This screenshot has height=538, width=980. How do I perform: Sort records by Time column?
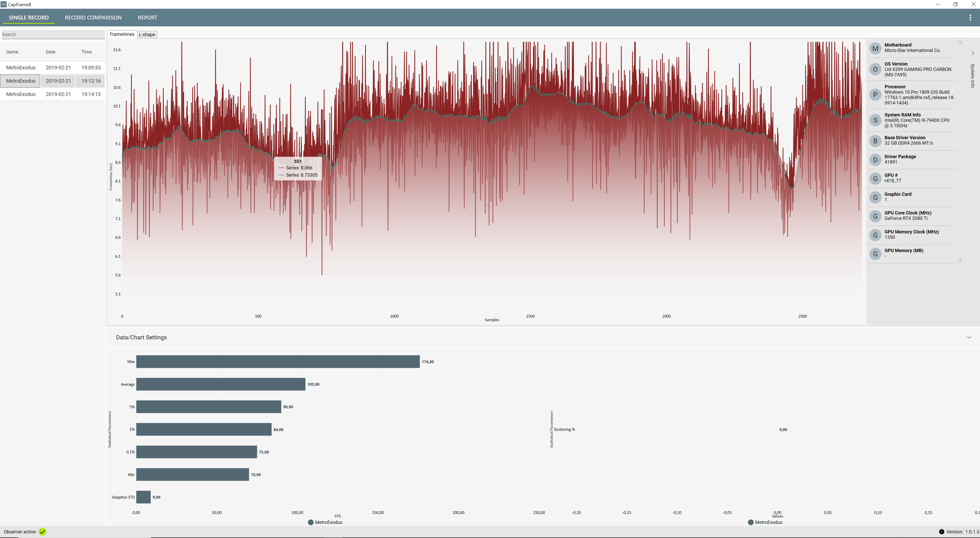click(86, 52)
